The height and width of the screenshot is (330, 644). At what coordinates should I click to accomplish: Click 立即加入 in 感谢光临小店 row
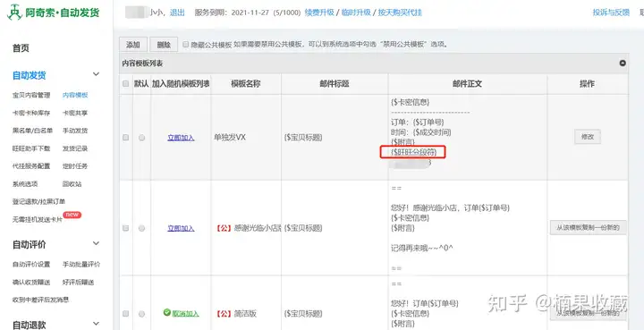[x=181, y=228]
